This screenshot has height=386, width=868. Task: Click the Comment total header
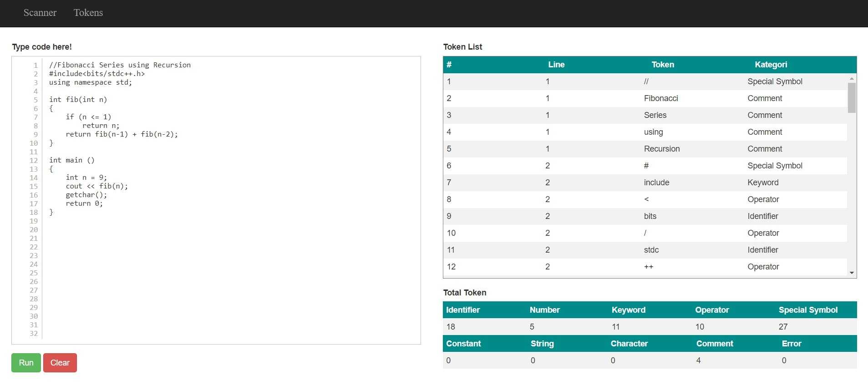pos(715,344)
